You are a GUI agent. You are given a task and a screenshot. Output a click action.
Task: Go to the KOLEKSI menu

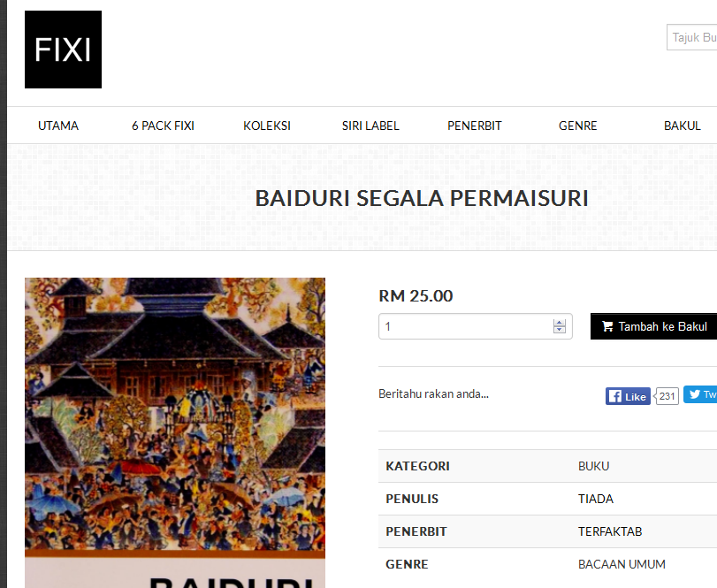267,126
